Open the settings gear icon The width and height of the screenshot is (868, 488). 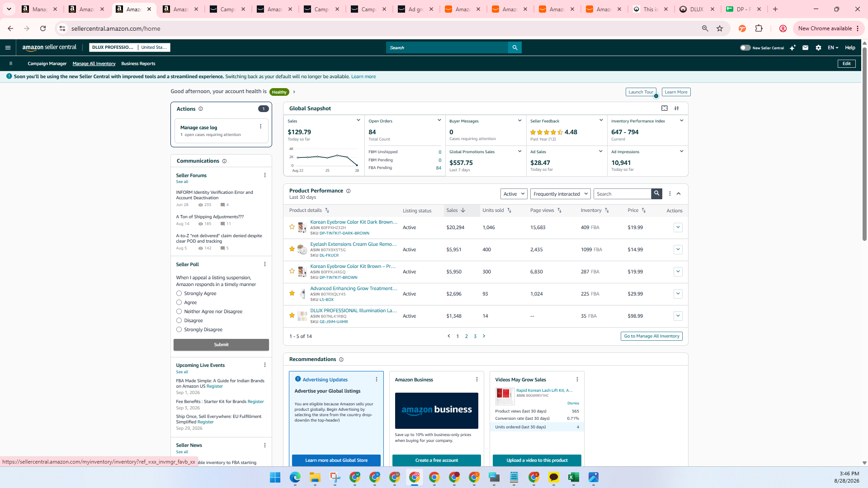(818, 47)
